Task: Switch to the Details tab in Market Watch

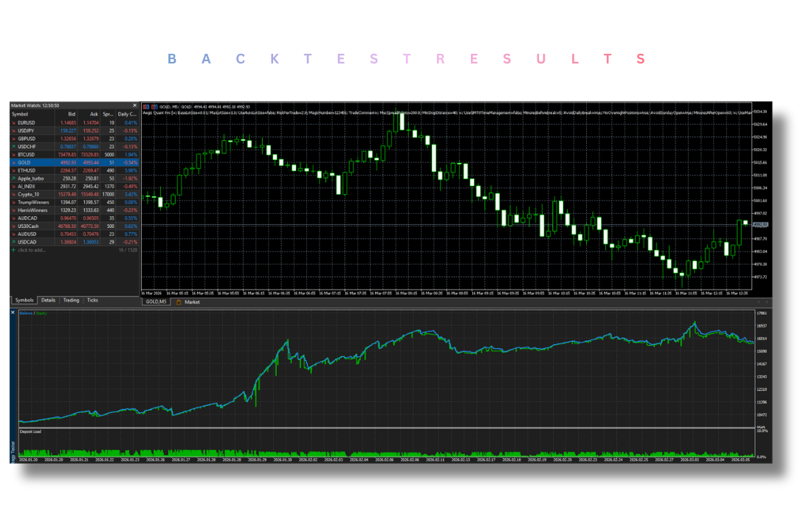Action: (x=48, y=300)
